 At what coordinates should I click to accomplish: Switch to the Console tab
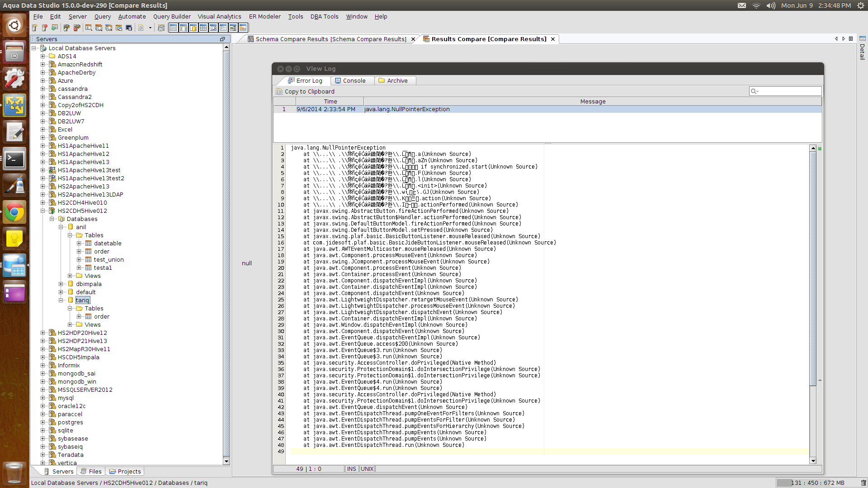350,81
